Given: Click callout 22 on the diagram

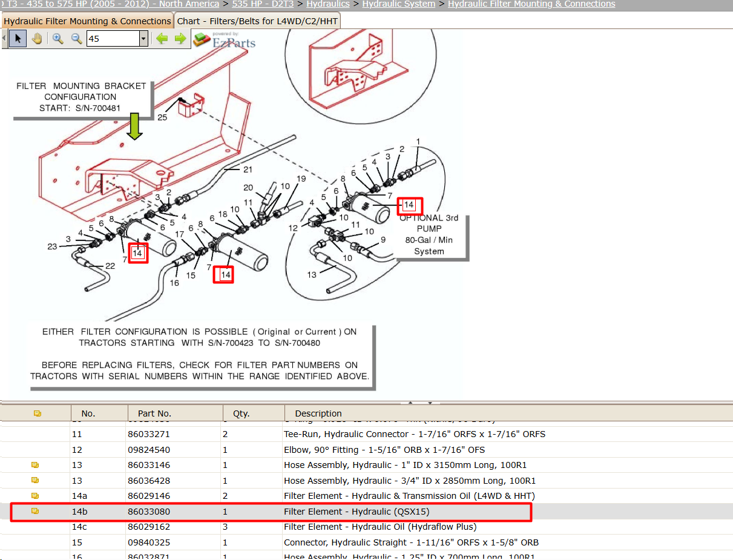Looking at the screenshot, I should (110, 266).
